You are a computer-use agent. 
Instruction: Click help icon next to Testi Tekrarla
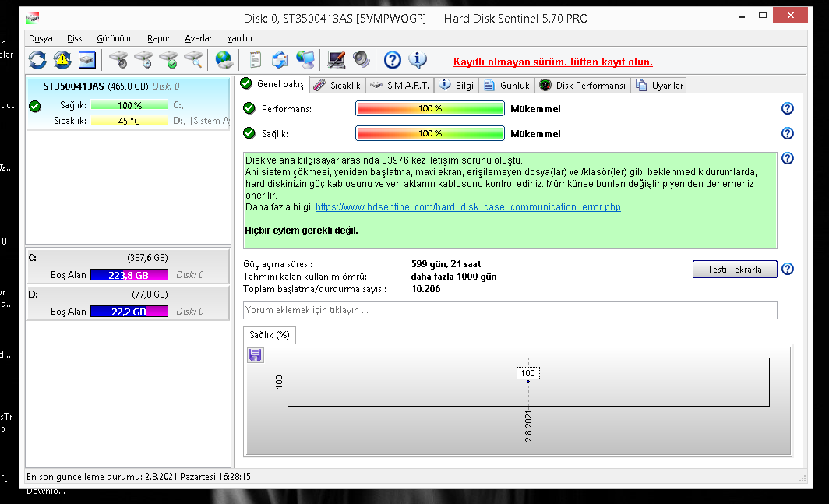[787, 269]
